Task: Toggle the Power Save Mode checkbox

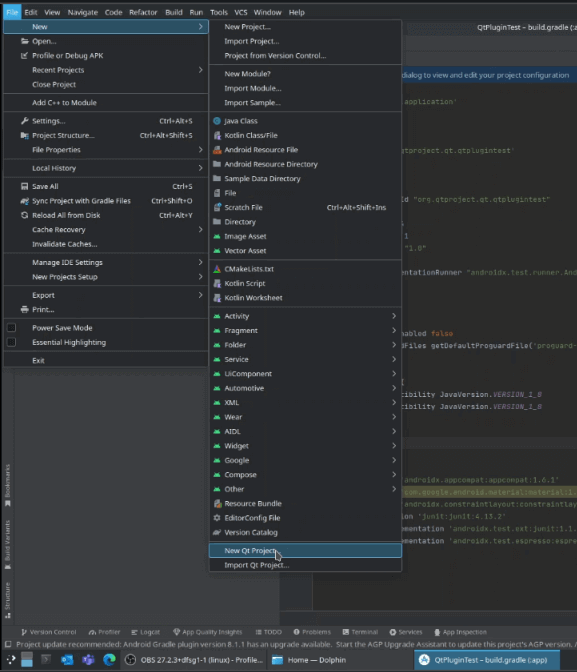Action: pos(12,328)
